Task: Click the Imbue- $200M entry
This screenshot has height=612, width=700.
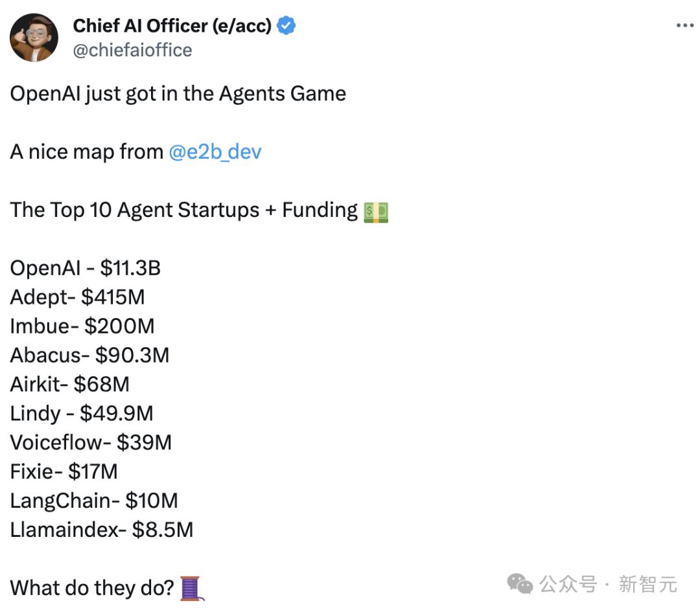Action: coord(82,326)
